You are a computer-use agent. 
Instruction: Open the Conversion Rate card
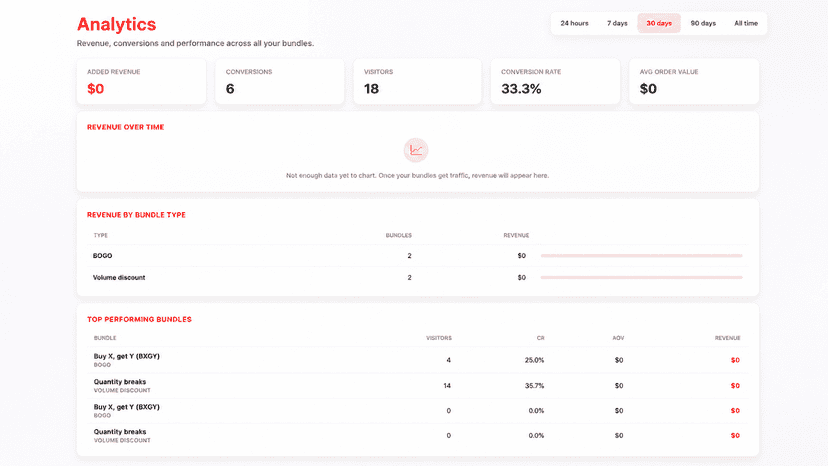coord(555,81)
